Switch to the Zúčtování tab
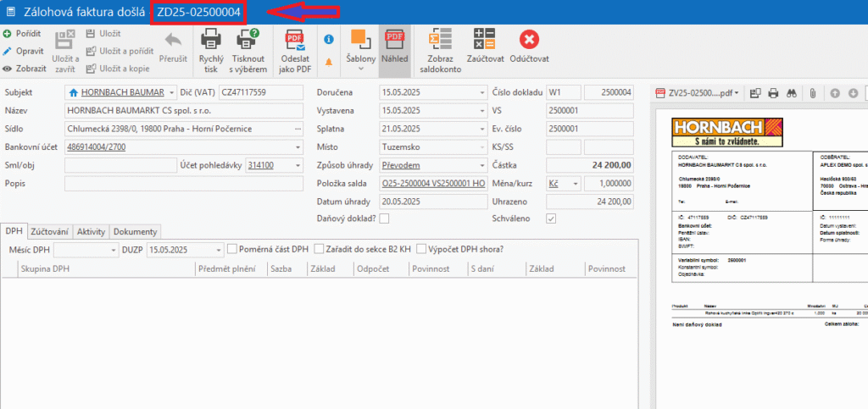Viewport: 868px width, 409px height. point(50,231)
